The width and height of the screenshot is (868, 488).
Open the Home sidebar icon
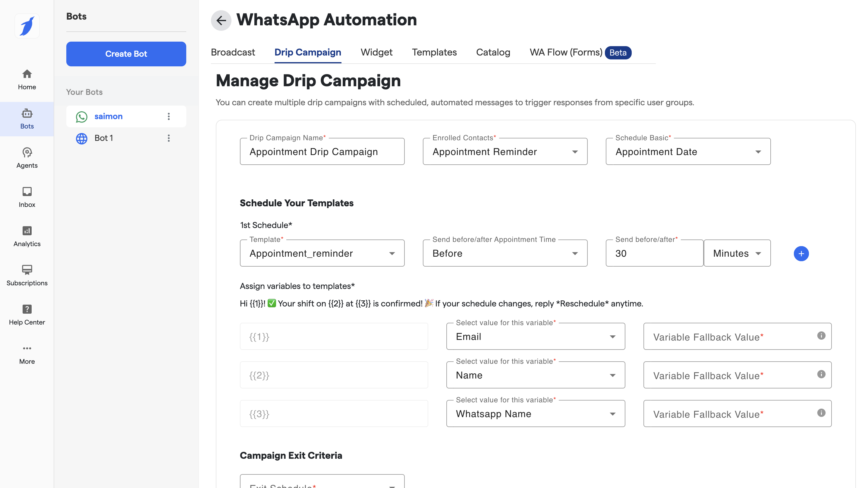coord(27,80)
